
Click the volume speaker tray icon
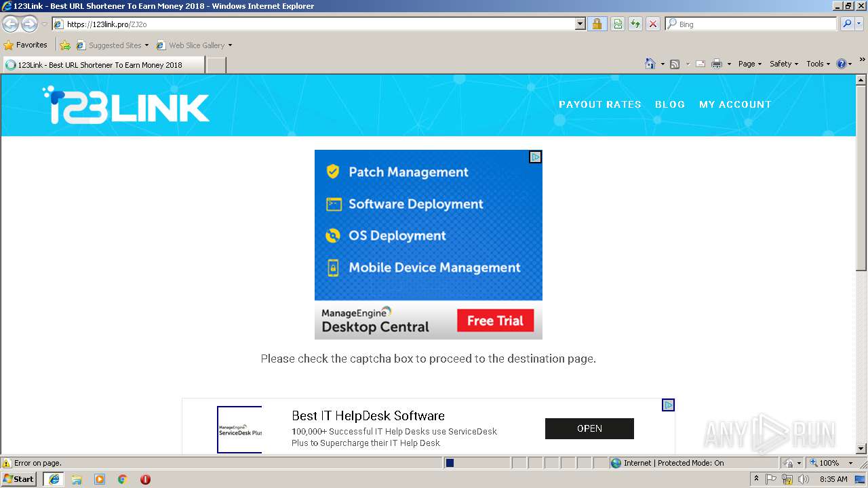(804, 479)
